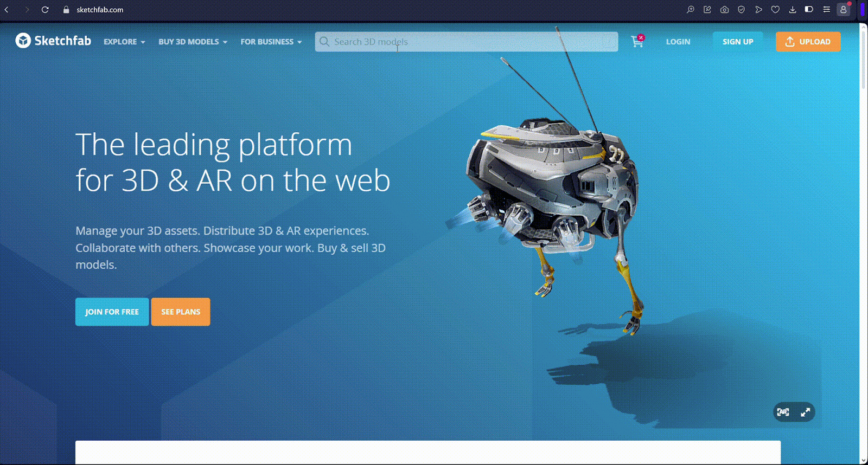Image resolution: width=868 pixels, height=465 pixels.
Task: Open the shield privacy protection icon
Action: pyautogui.click(x=741, y=10)
